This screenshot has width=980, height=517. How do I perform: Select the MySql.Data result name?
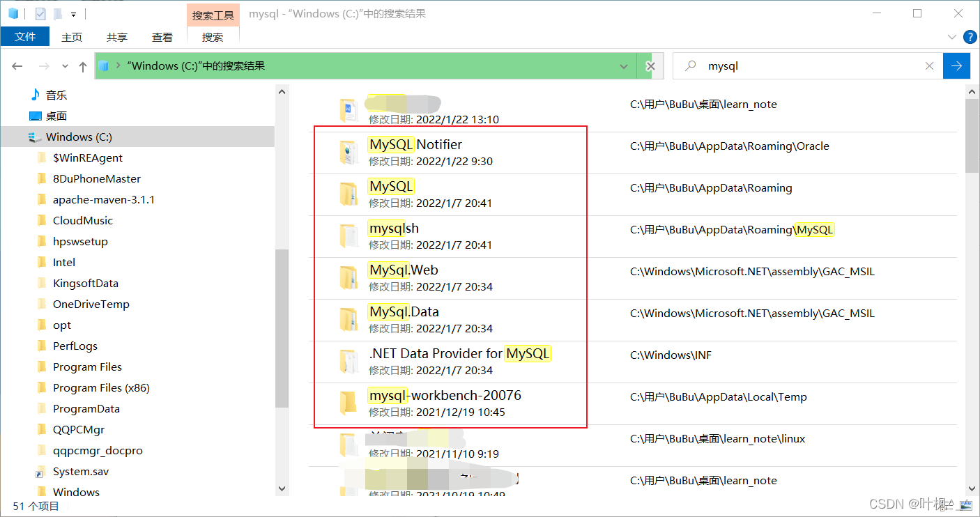[x=404, y=312]
